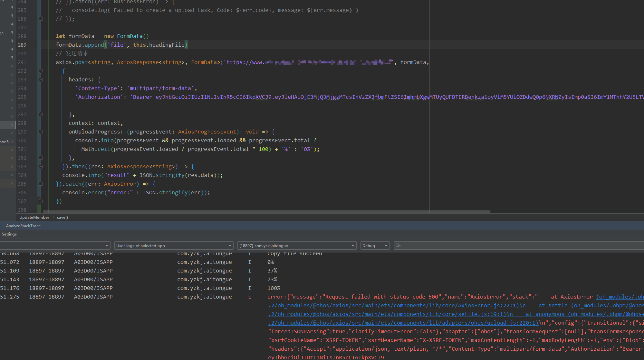Click the 'copy file succeed' log message
The width and height of the screenshot is (644, 360).
pos(295,254)
